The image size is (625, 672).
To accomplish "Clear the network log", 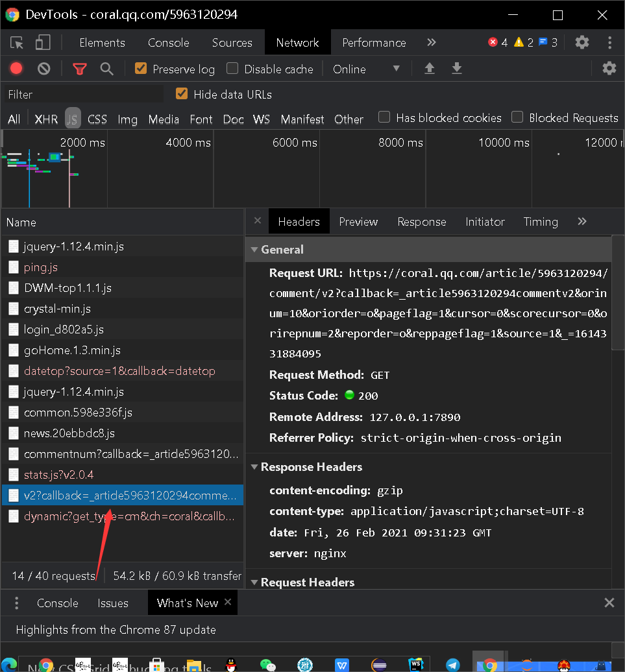I will (43, 69).
